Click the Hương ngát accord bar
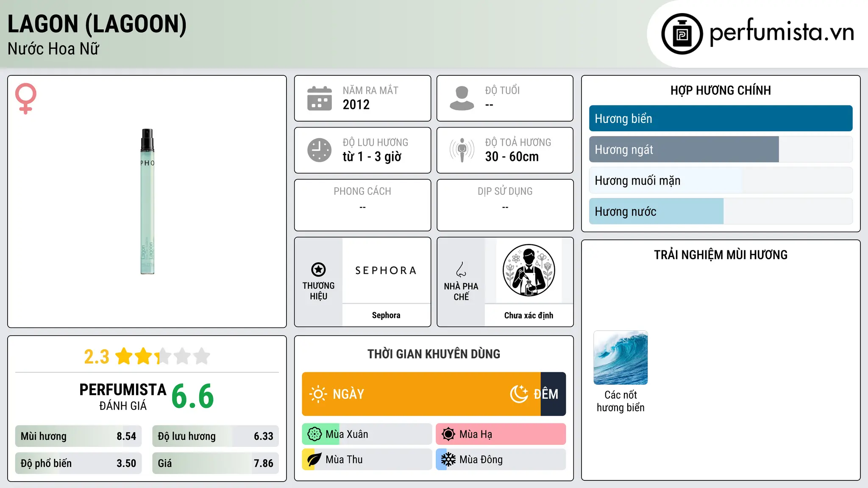 point(721,150)
